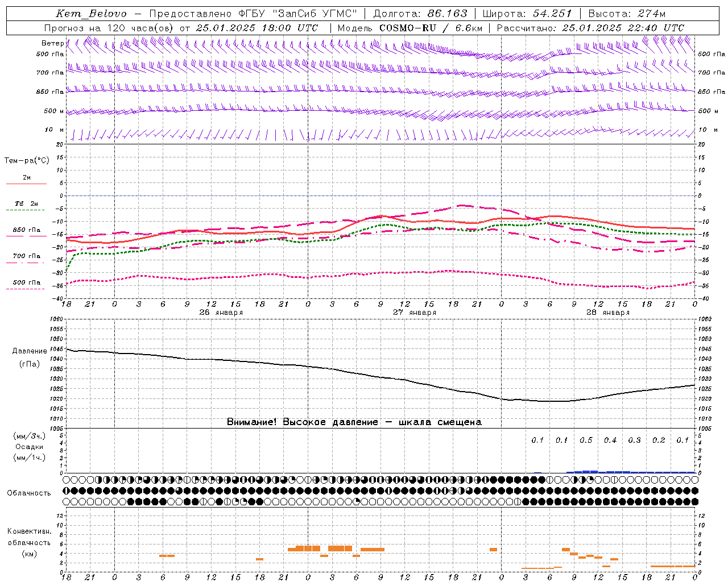Click the 'Тем-ра(°C)' temperature panel label
The image size is (728, 582).
(27, 160)
